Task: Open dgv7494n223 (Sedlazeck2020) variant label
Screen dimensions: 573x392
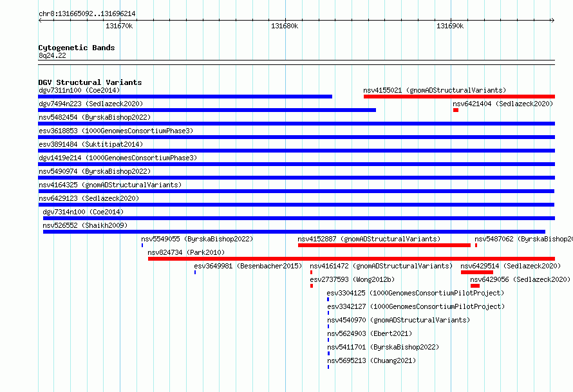Action: (91, 104)
